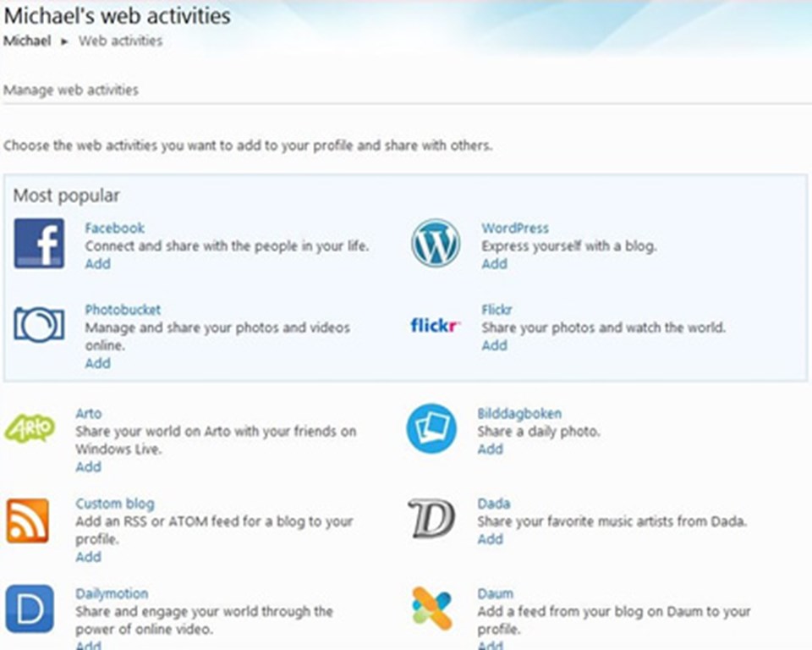Viewport: 812px width, 650px height.
Task: Add Dada to your profile
Action: pos(491,539)
